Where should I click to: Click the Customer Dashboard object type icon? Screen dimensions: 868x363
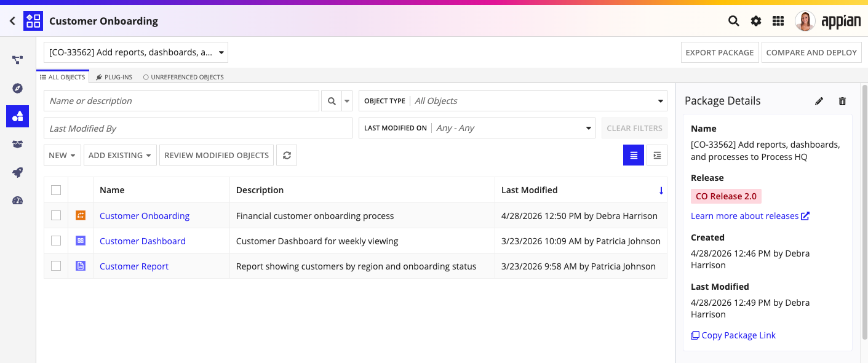pos(81,241)
